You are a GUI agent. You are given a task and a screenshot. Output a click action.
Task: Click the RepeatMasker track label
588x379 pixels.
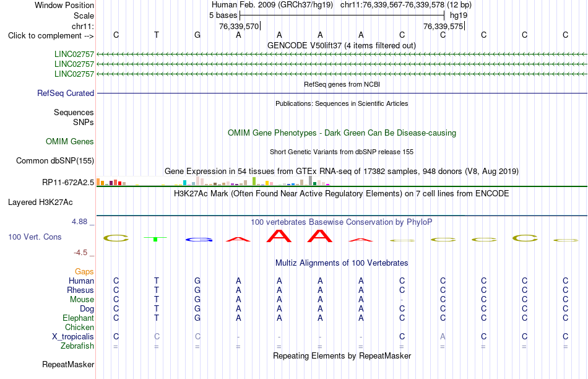click(68, 364)
